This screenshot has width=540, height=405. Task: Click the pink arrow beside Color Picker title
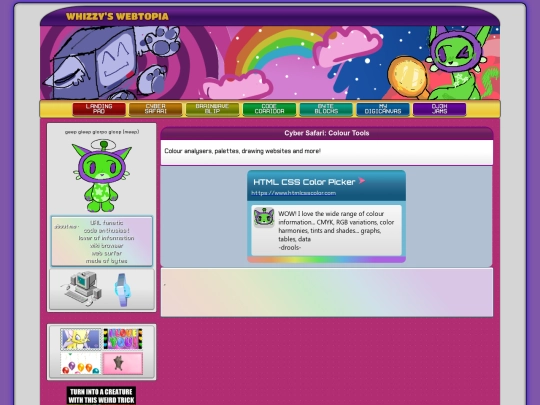pos(362,180)
